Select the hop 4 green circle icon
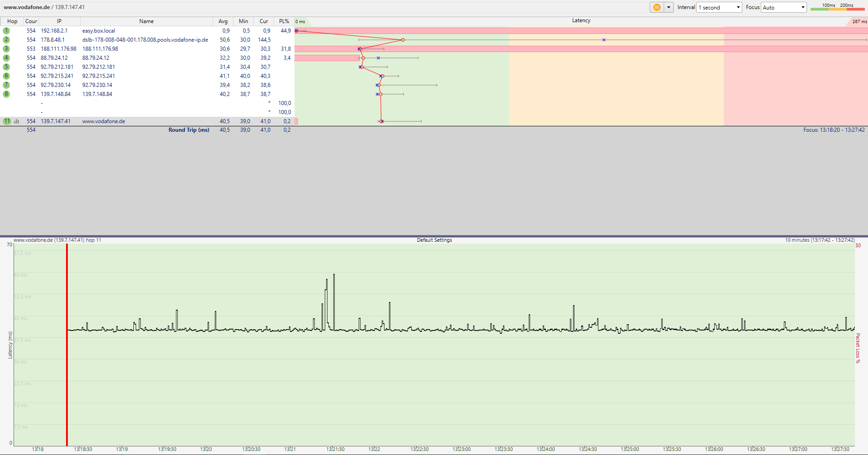Image resolution: width=868 pixels, height=455 pixels. [x=6, y=58]
